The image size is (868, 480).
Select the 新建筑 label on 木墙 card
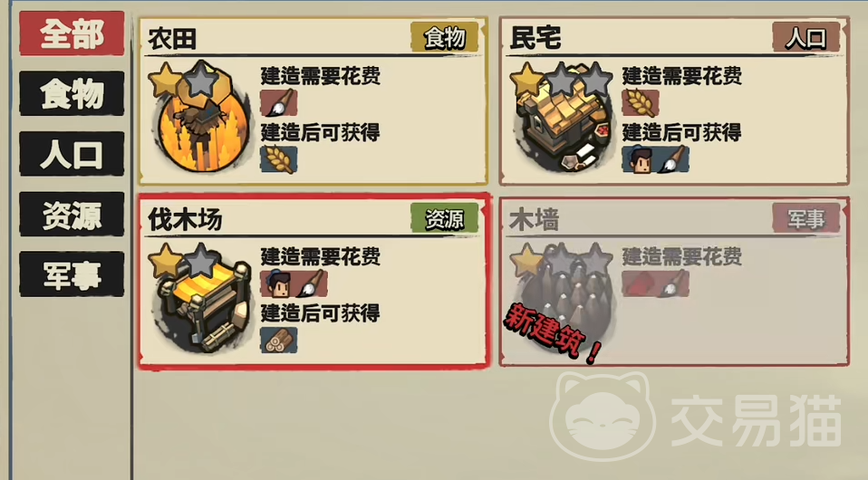[x=552, y=332]
